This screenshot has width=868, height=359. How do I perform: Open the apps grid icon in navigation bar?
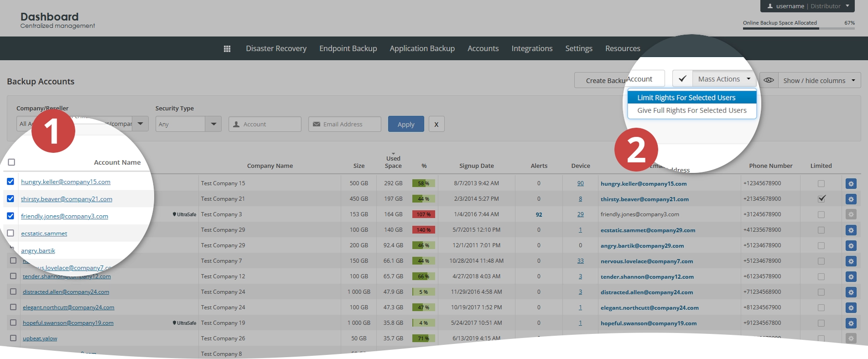[x=227, y=49]
